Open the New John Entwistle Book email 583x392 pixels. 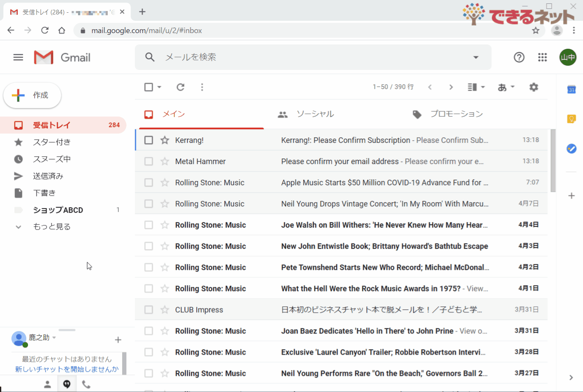click(341, 246)
